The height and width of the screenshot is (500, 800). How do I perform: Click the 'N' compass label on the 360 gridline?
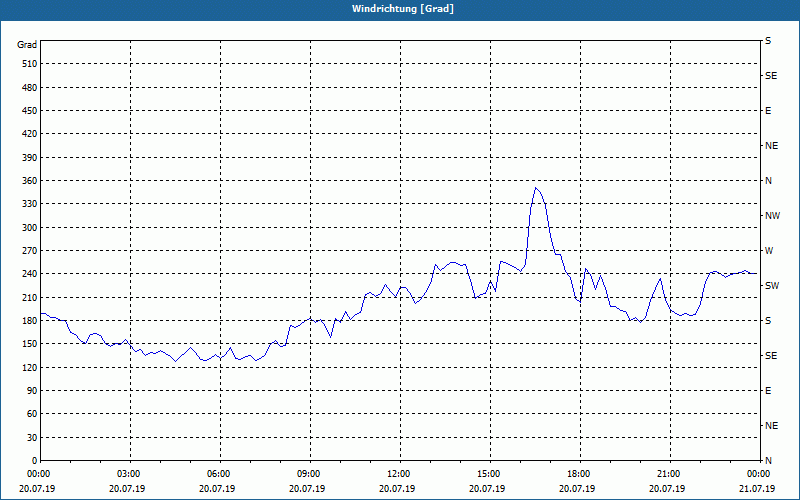pyautogui.click(x=768, y=181)
